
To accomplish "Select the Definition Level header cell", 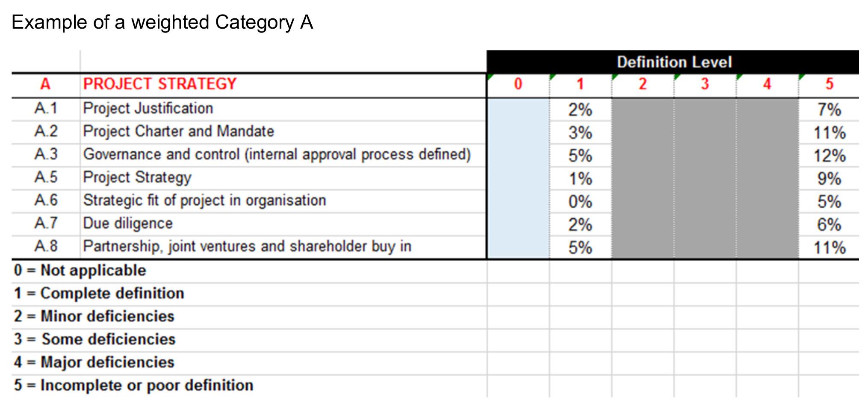I will point(673,62).
